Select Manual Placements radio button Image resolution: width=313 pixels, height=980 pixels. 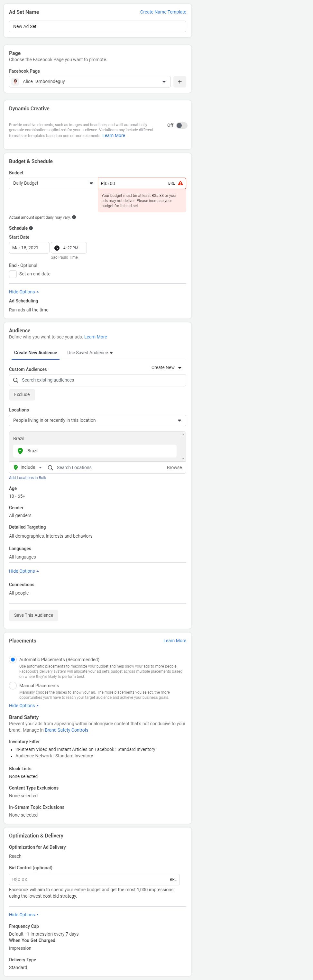13,686
